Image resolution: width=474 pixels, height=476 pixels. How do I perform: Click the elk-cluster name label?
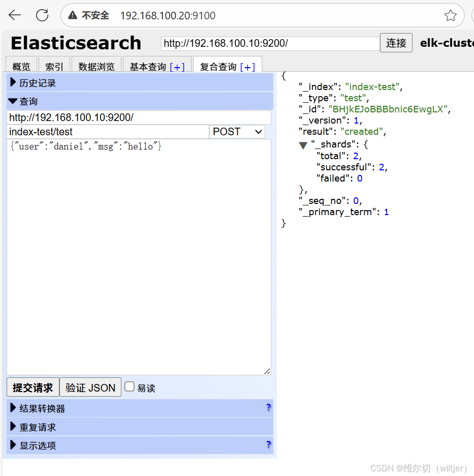(447, 43)
